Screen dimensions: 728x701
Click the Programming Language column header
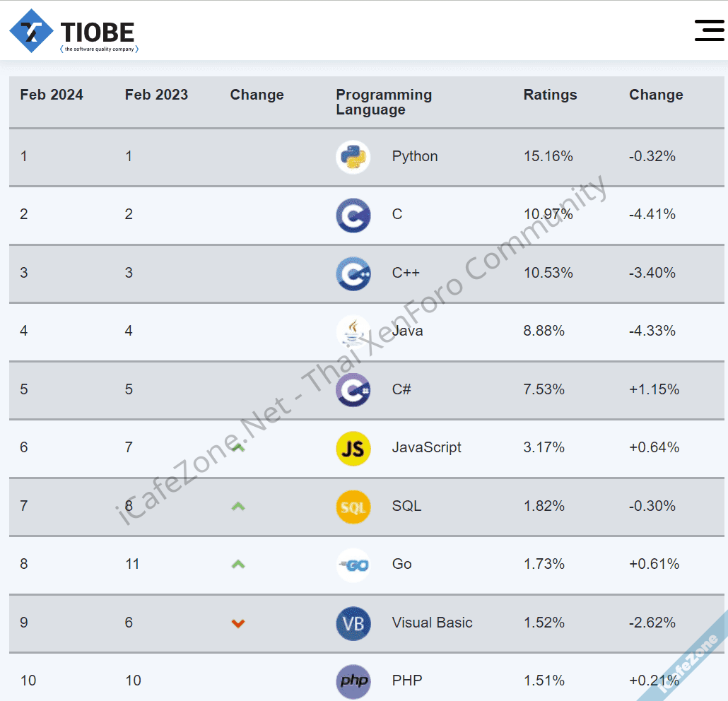[384, 102]
